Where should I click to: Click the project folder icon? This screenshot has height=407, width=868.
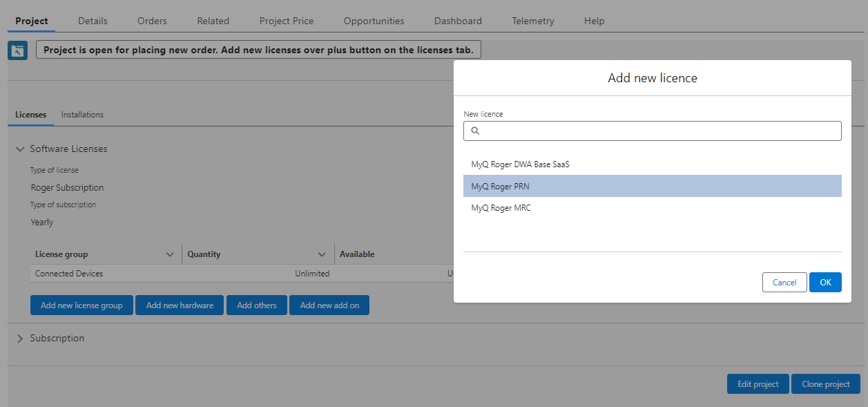click(x=17, y=50)
